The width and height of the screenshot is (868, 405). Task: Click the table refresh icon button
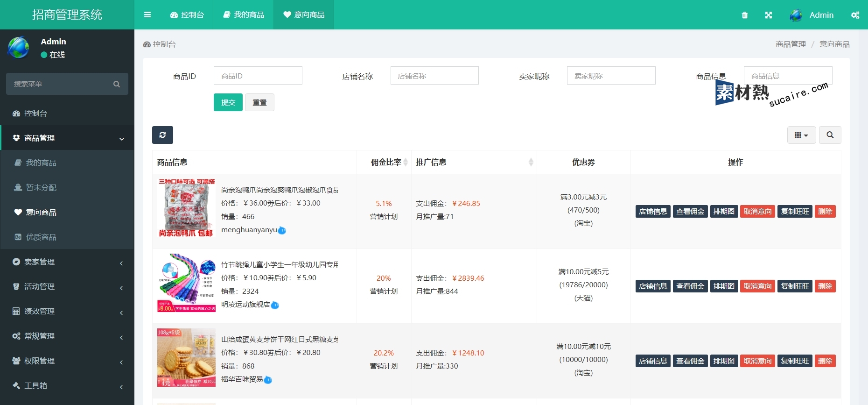162,135
